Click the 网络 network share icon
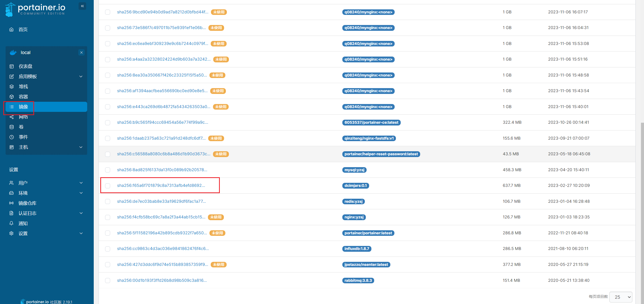Image resolution: width=644 pixels, height=304 pixels. 12,117
